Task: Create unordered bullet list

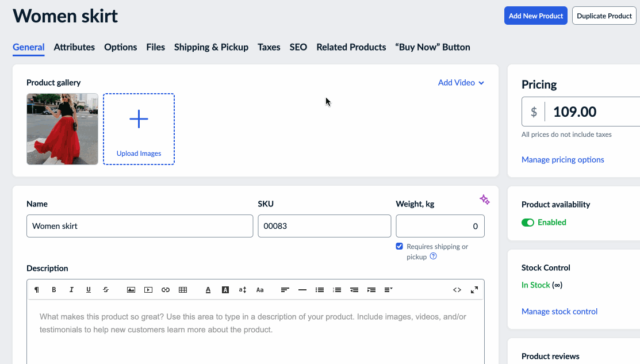Action: pyautogui.click(x=320, y=290)
